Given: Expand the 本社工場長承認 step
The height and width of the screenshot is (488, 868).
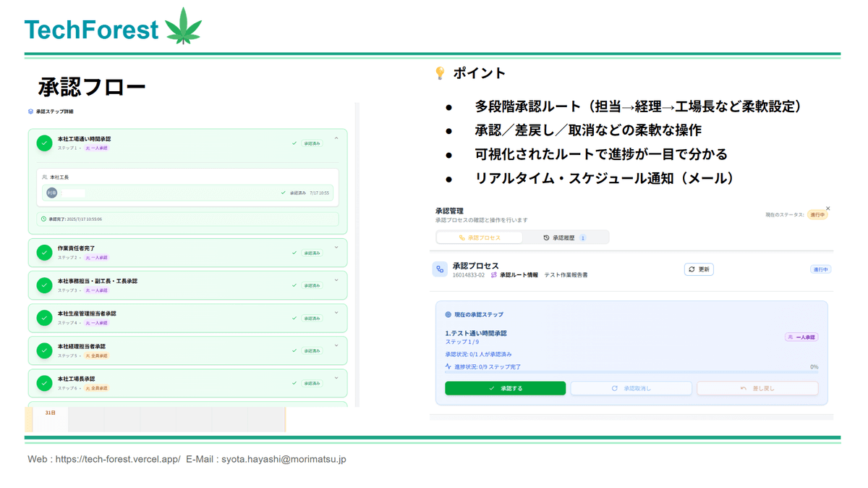Looking at the screenshot, I should [x=336, y=378].
